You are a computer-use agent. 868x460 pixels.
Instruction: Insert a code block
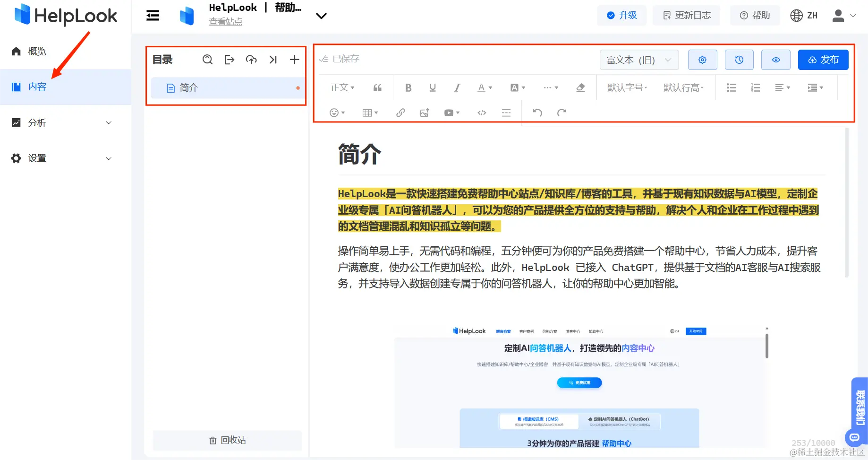pos(482,113)
